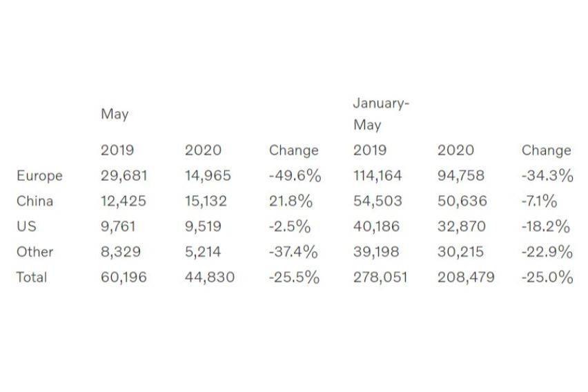Select the China row label
588x392 pixels.
tap(35, 201)
